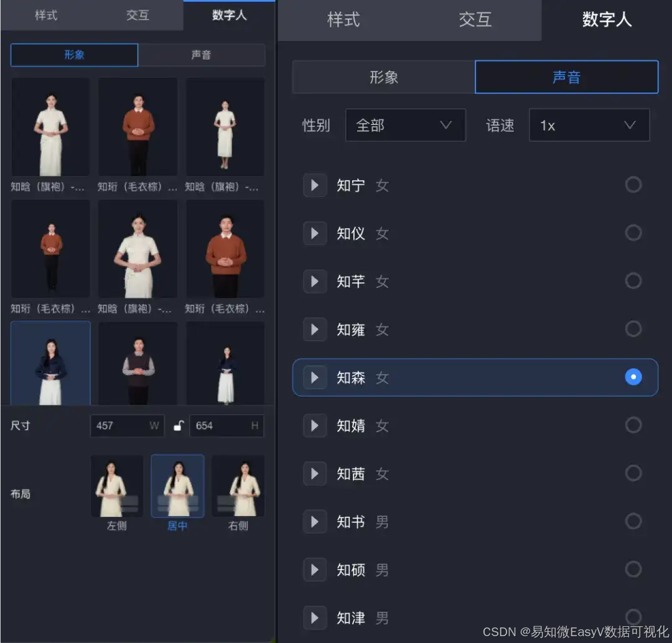Select the 知仪 voice radio button
Viewport: 672px width, 643px height.
633,233
